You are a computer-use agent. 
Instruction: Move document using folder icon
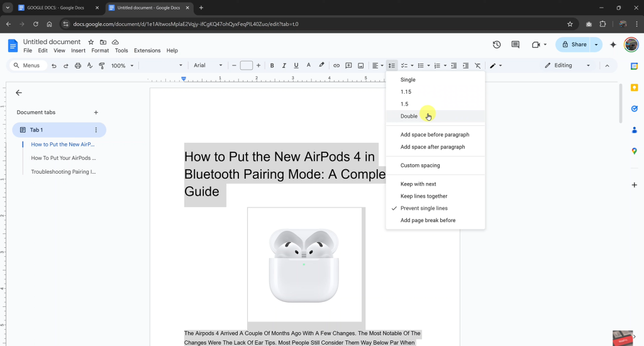coord(103,42)
